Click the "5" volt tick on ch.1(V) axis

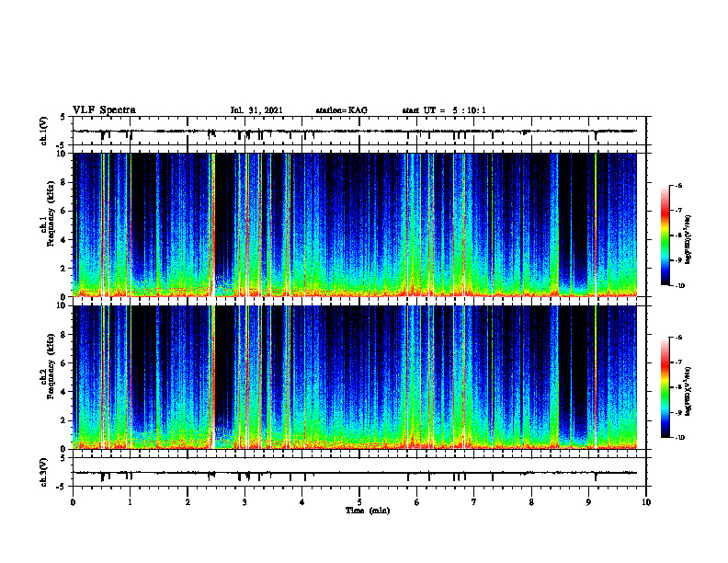click(63, 117)
